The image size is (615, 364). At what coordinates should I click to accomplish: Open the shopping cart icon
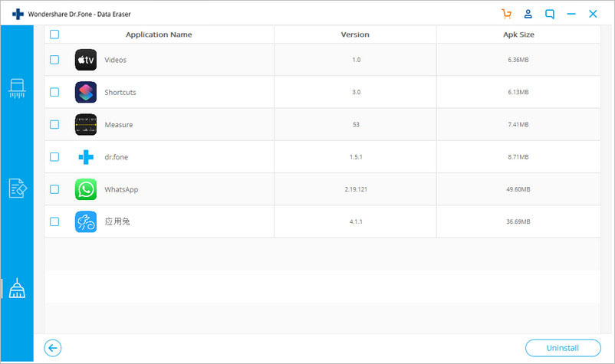[x=506, y=14]
